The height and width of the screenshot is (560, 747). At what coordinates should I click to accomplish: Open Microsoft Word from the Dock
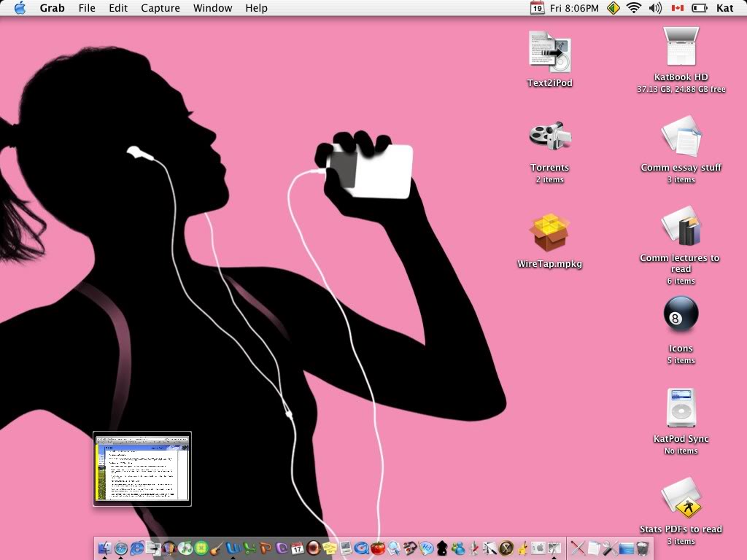tap(233, 548)
